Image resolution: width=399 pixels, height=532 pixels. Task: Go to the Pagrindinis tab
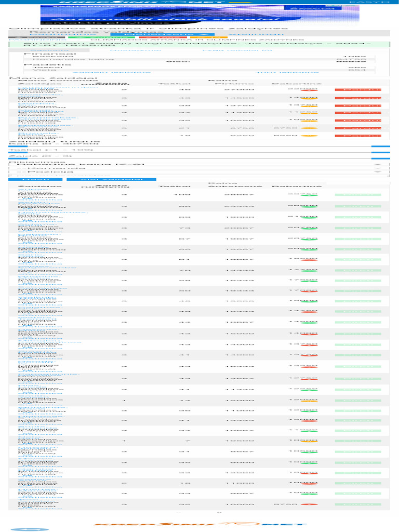click(62, 34)
